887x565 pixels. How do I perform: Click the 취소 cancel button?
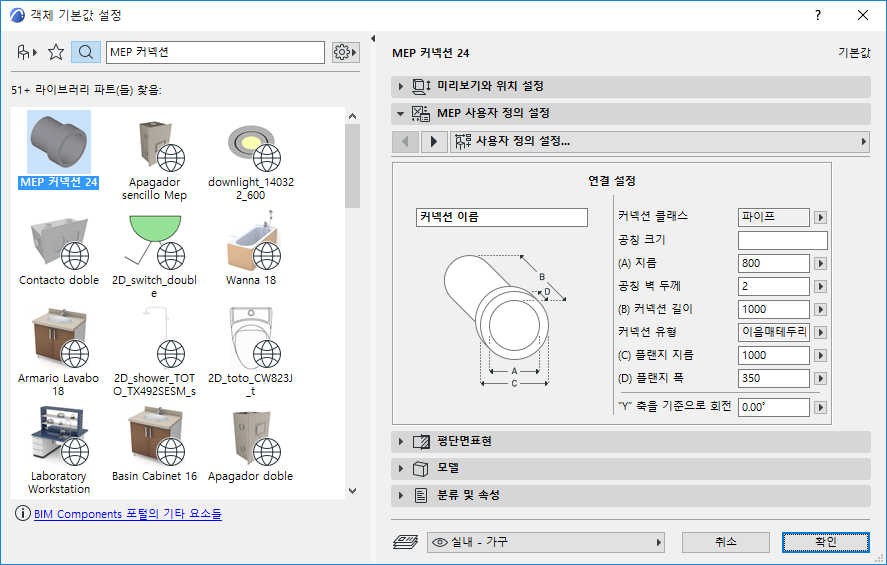coord(726,542)
